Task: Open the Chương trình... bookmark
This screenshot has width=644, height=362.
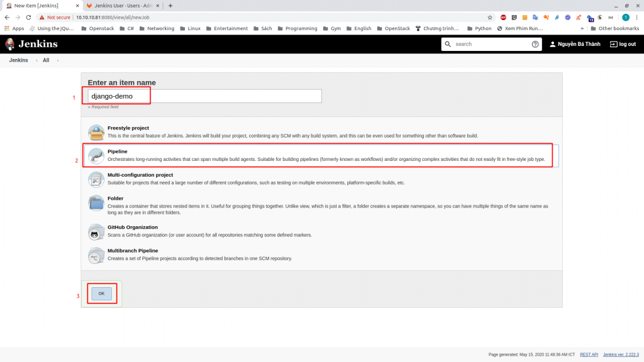Action: tap(437, 28)
